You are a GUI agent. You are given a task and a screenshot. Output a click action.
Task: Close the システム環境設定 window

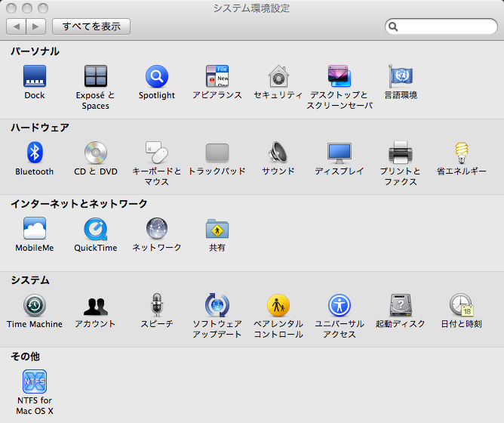11,8
